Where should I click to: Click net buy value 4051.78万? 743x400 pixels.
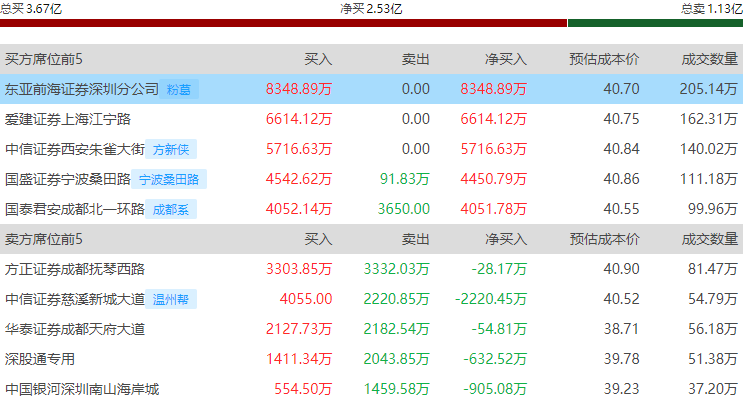coord(493,209)
